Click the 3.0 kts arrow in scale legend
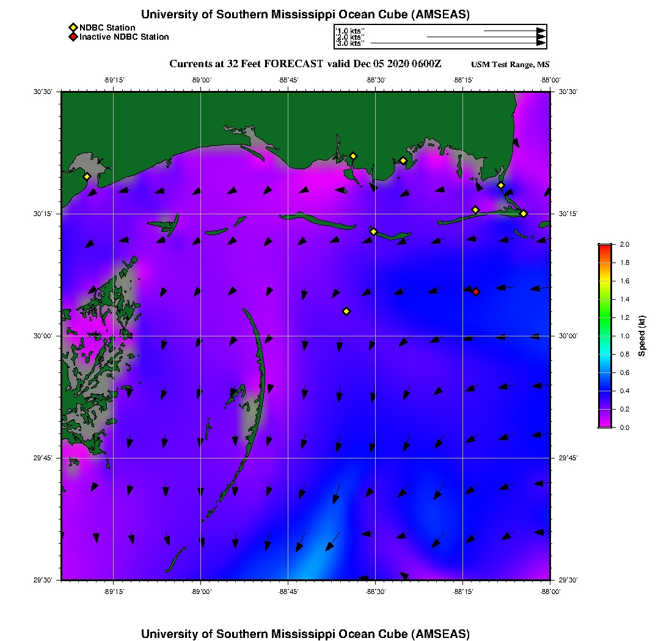Viewport: 672px width, 641px height. tap(458, 43)
